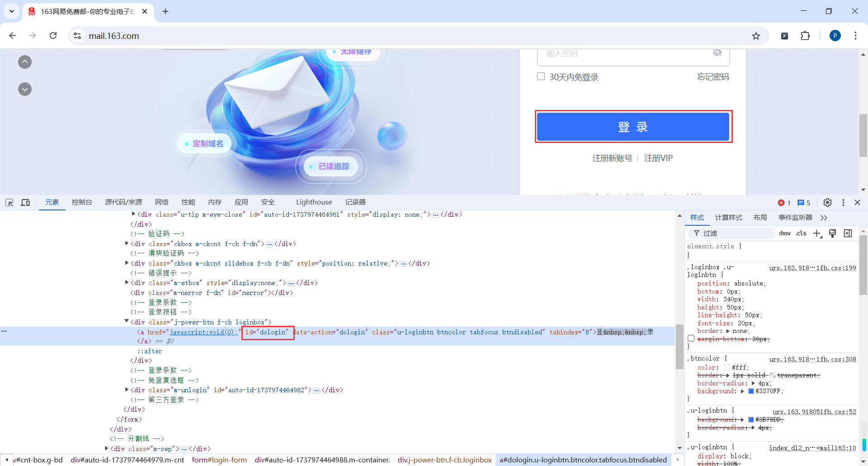This screenshot has width=868, height=466.
Task: Toggle the :hov element state button
Action: pos(784,233)
